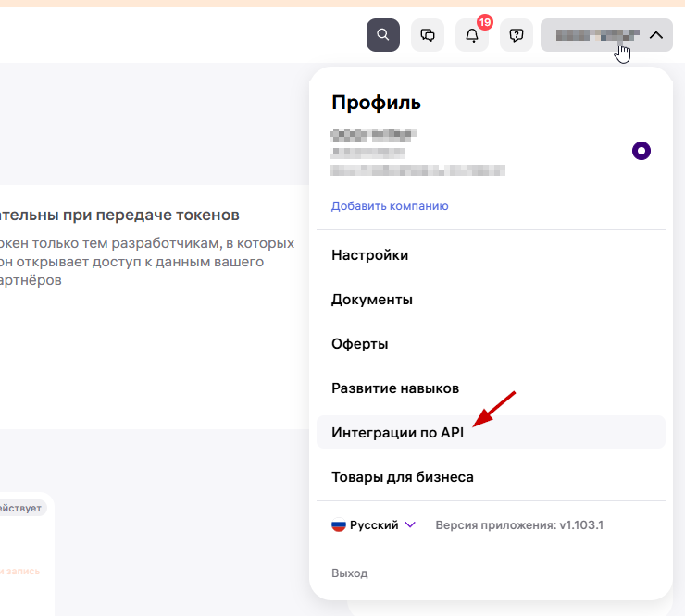
Task: Expand the Русский language dropdown
Action: 374,524
